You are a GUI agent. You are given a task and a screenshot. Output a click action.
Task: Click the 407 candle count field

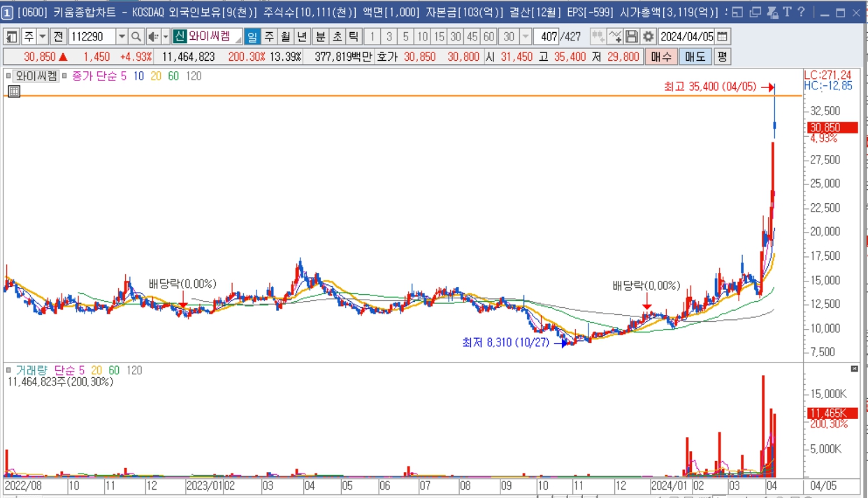coord(547,37)
